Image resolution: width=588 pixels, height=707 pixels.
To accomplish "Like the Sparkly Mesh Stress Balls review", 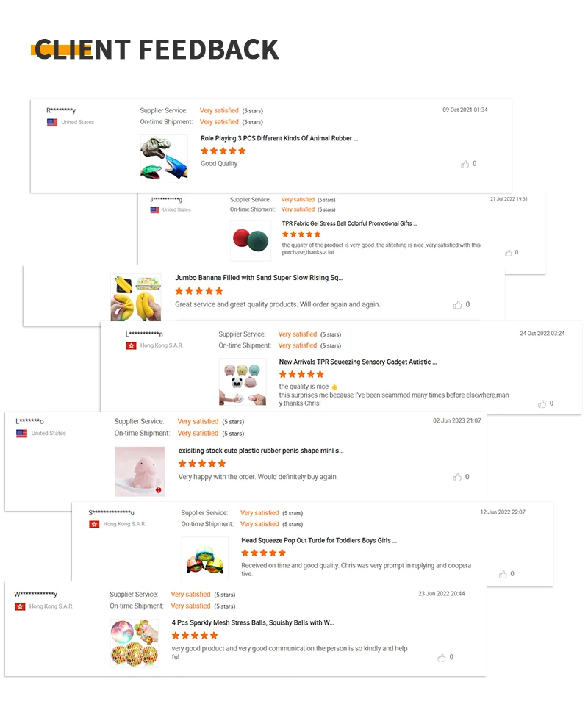I will [x=442, y=657].
